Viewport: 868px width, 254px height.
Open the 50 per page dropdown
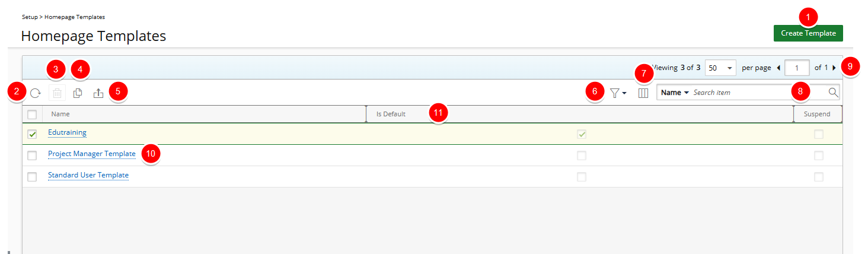click(721, 68)
